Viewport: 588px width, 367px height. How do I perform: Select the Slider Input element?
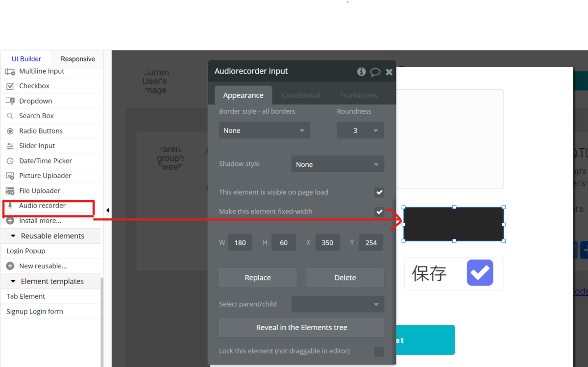[37, 146]
